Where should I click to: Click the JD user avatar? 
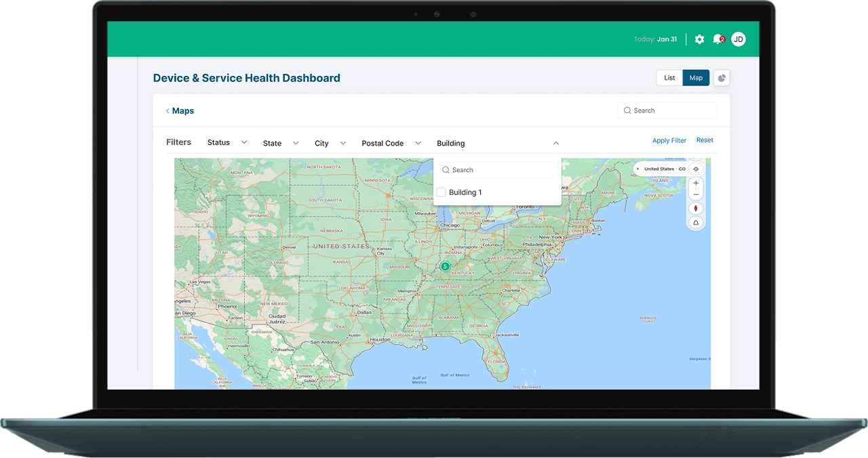(738, 39)
